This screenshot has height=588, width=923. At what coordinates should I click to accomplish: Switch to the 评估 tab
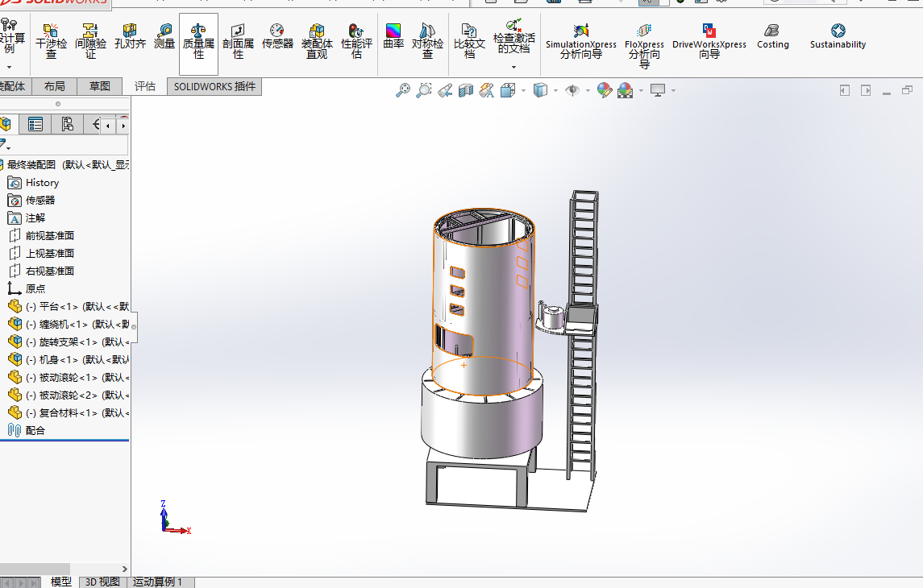click(x=145, y=86)
